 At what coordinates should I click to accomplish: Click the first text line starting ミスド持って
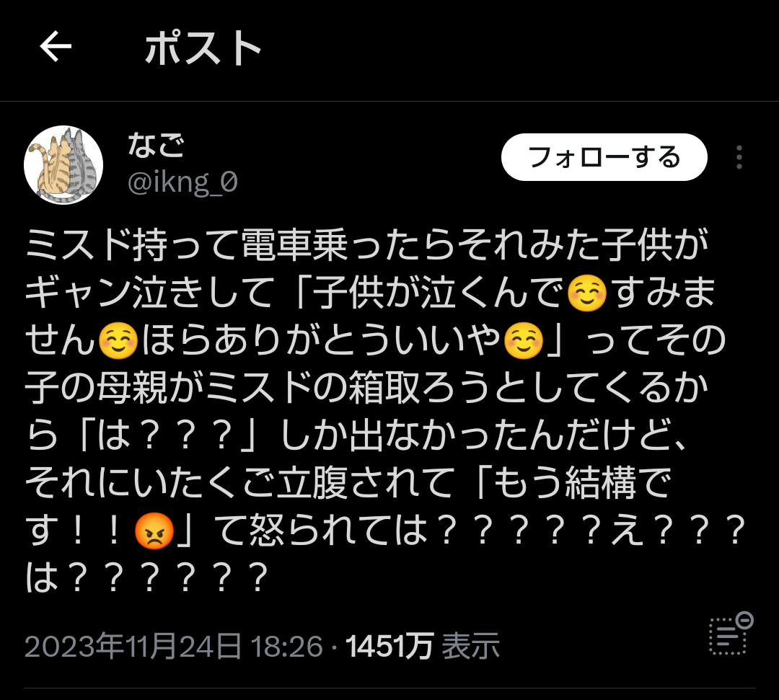click(366, 245)
